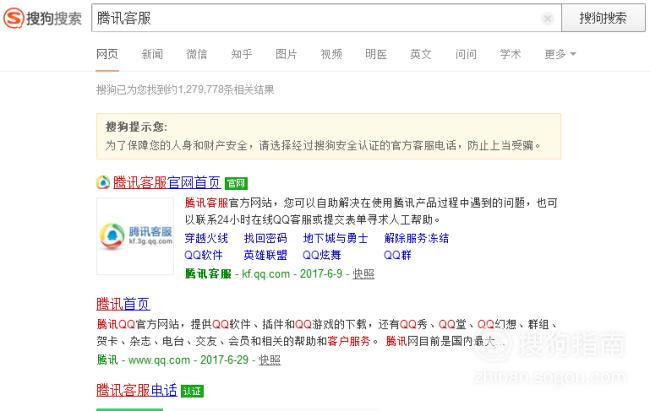
Task: Open the 微信 tab
Action: 196,54
